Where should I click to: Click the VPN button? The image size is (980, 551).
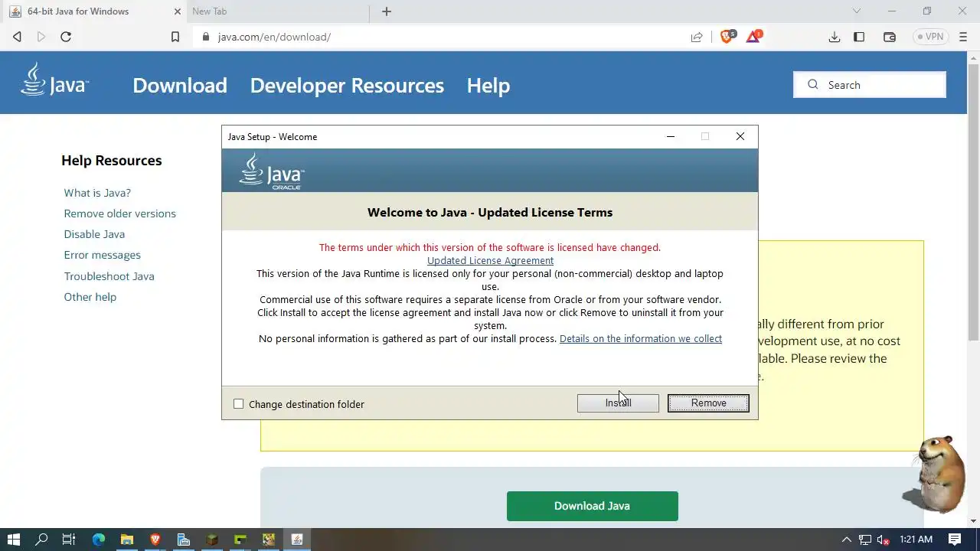click(931, 37)
